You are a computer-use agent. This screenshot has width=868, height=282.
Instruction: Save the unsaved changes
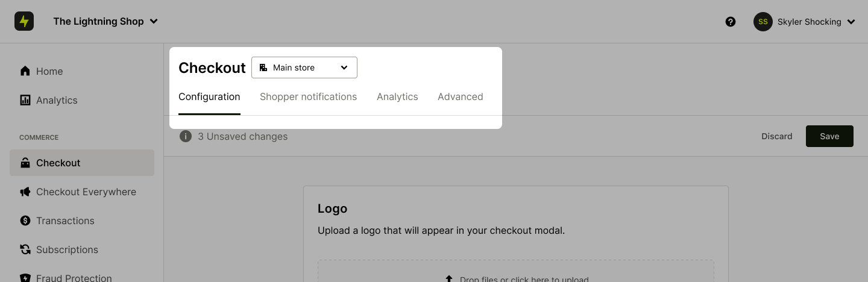click(829, 136)
